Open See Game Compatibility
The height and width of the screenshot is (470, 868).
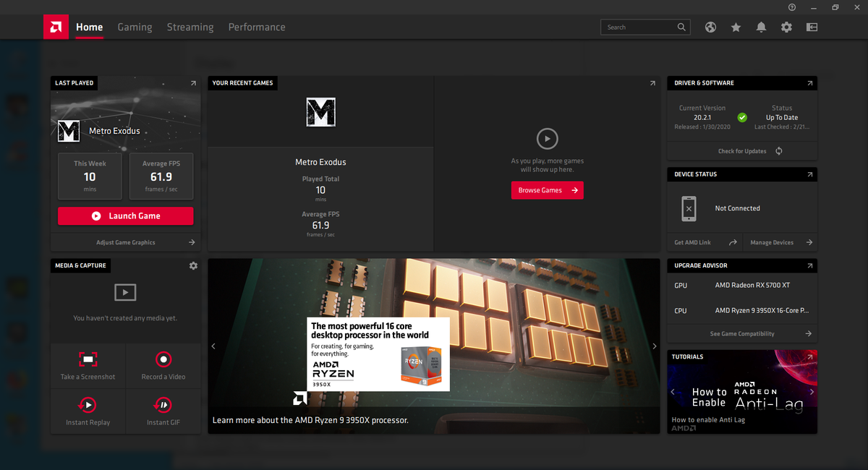(x=742, y=334)
